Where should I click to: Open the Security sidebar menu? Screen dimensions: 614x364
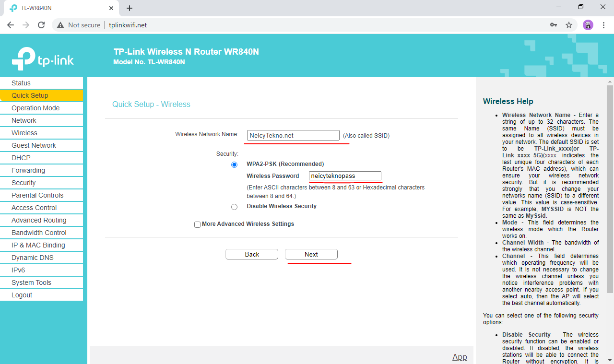click(41, 183)
